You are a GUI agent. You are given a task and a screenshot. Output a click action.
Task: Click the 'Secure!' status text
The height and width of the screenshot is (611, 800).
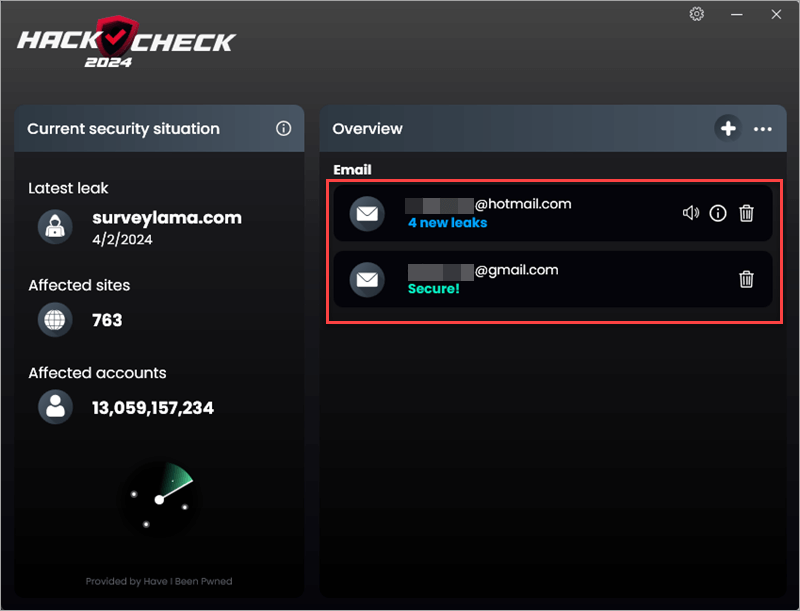pos(434,289)
